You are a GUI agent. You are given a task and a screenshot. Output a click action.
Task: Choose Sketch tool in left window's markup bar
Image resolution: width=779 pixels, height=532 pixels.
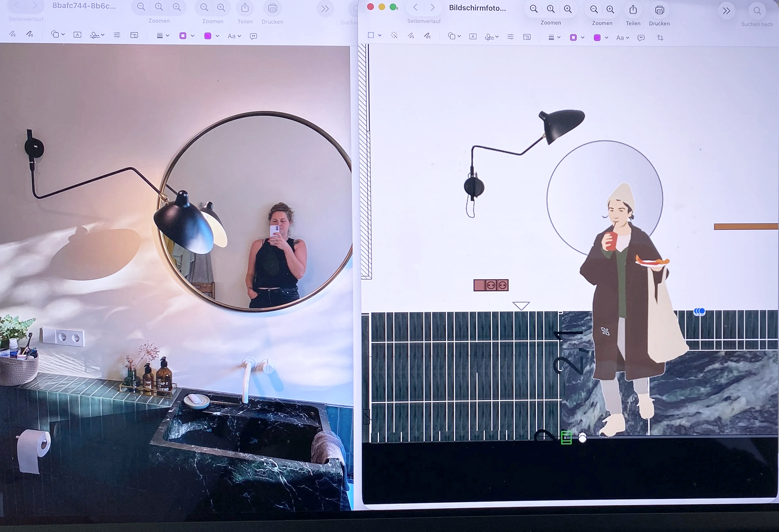13,34
